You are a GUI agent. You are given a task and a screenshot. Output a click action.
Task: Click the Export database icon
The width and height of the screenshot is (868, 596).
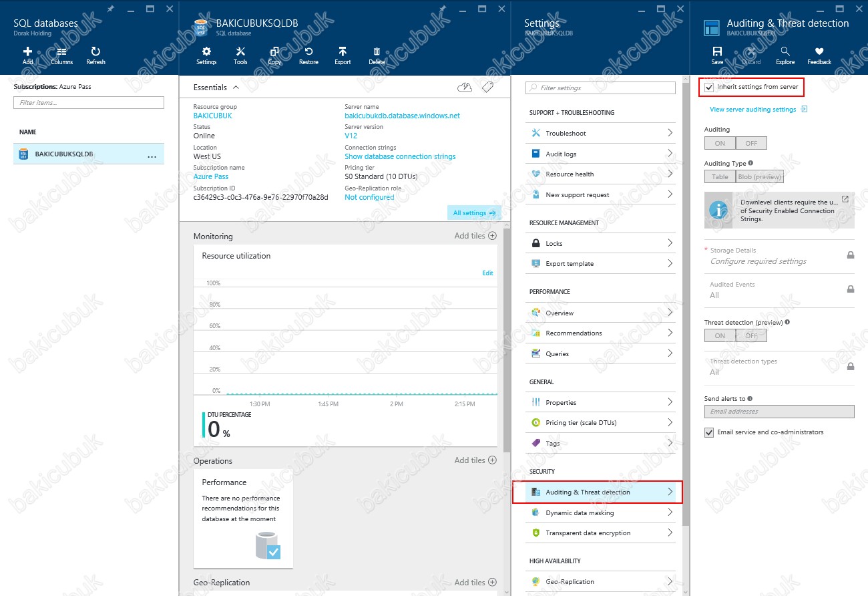343,51
